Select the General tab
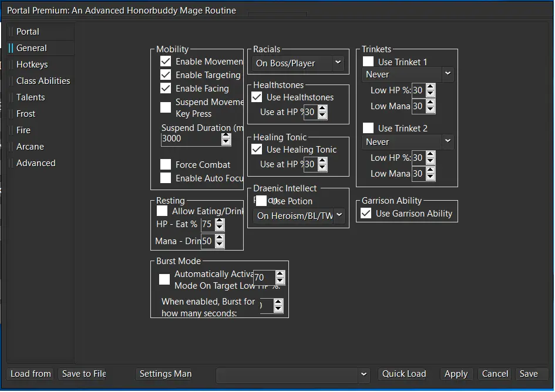This screenshot has height=392, width=555. point(40,48)
